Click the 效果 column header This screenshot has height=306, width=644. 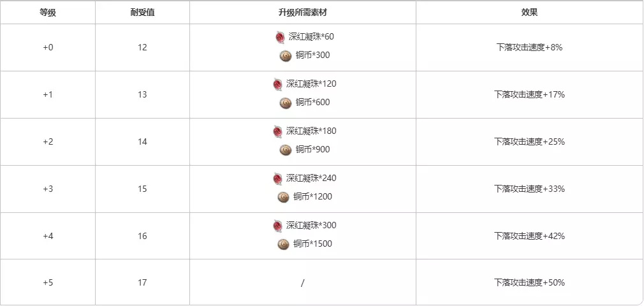point(529,13)
